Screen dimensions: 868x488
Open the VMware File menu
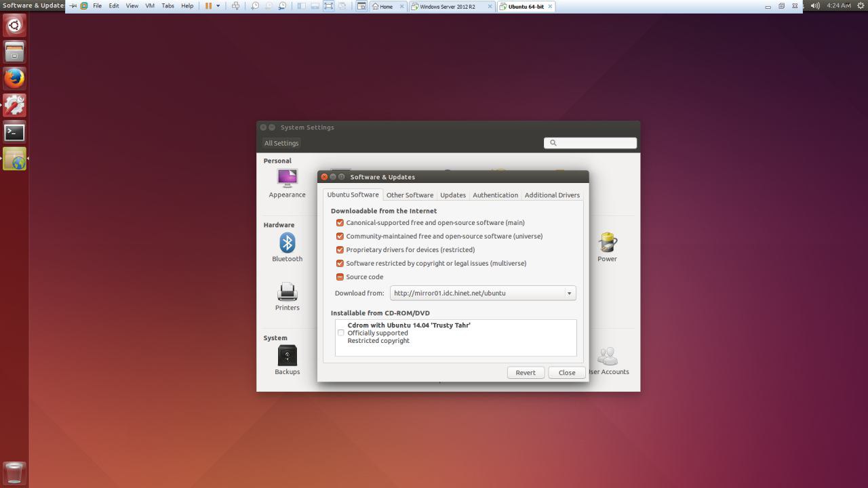pyautogui.click(x=97, y=6)
